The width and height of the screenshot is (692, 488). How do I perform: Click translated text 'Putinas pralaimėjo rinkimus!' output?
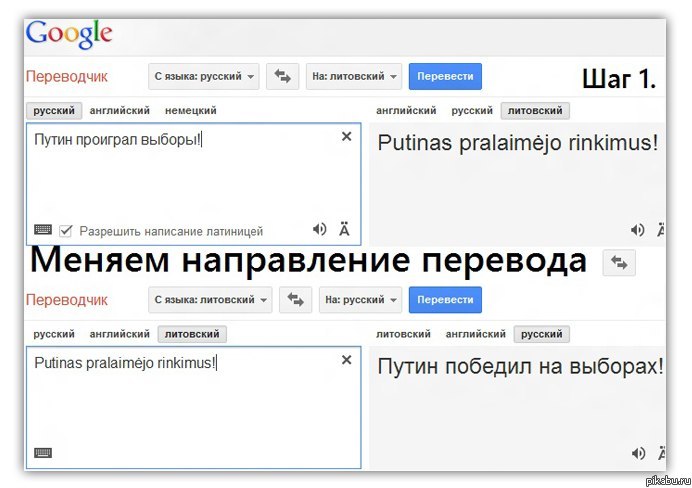click(x=518, y=143)
